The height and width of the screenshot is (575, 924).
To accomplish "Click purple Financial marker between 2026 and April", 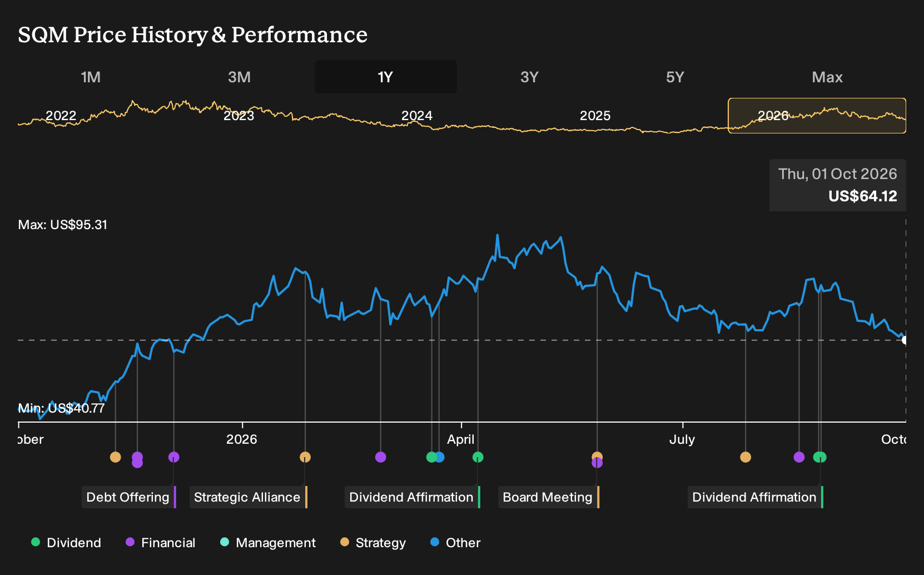I will 380,457.
